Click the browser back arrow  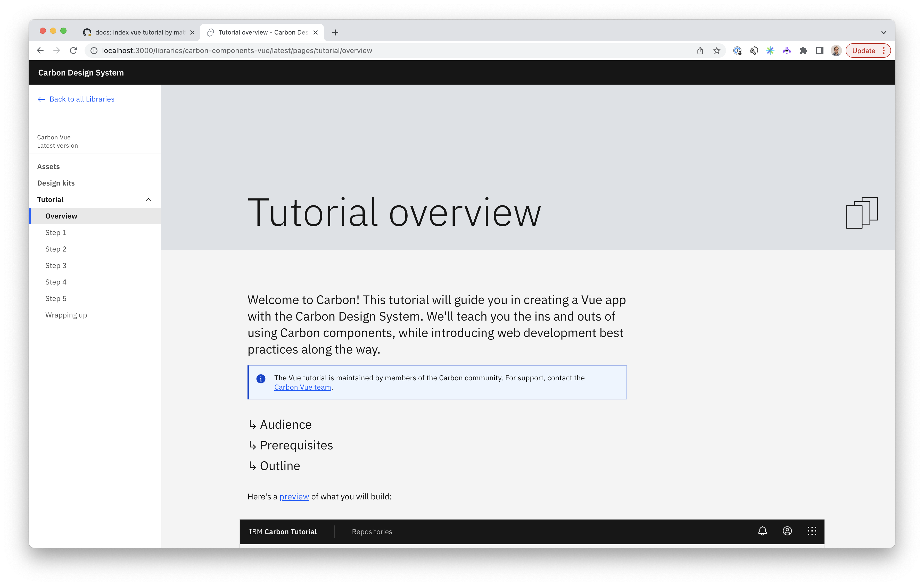[40, 51]
